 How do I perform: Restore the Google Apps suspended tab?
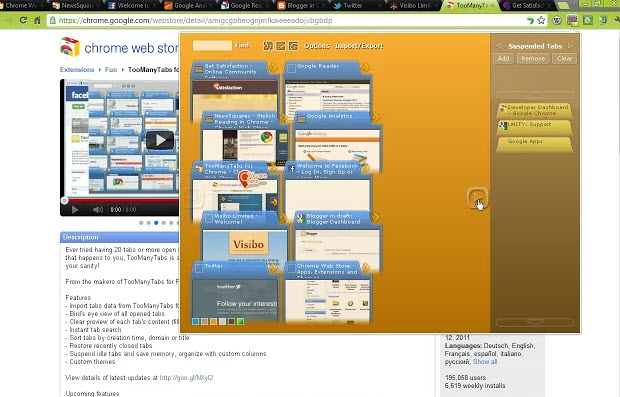535,144
